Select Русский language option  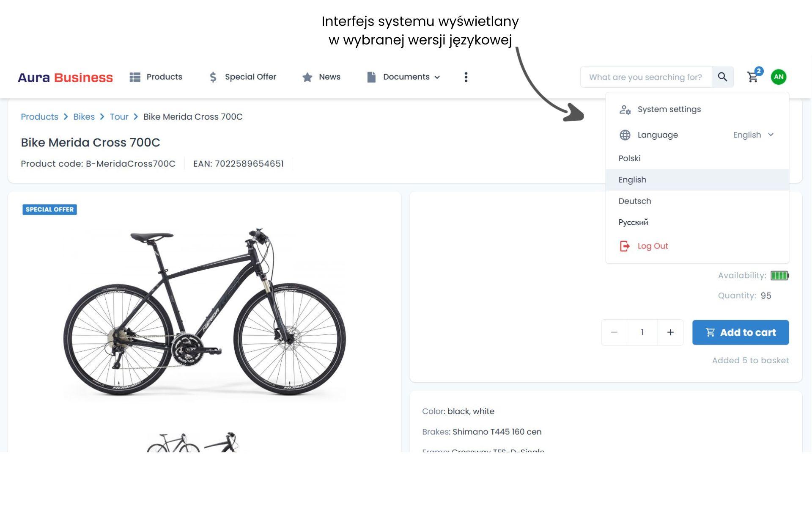click(x=633, y=222)
